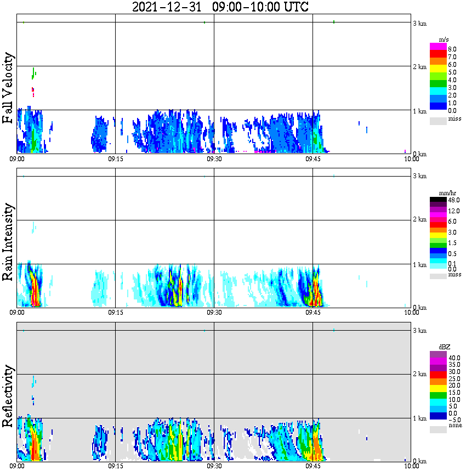Click the 'Reflectivity' axis label

point(8,396)
